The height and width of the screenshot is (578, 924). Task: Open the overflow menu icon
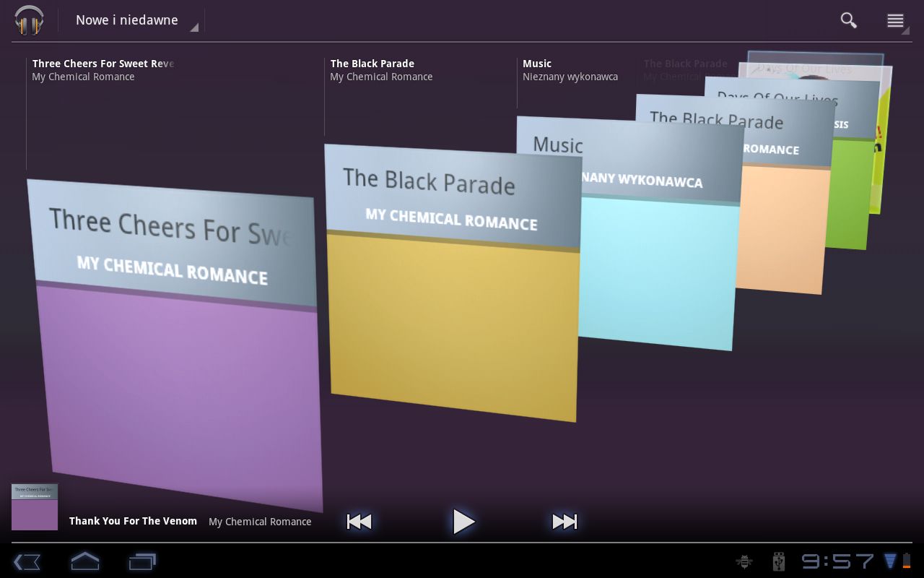coord(896,21)
